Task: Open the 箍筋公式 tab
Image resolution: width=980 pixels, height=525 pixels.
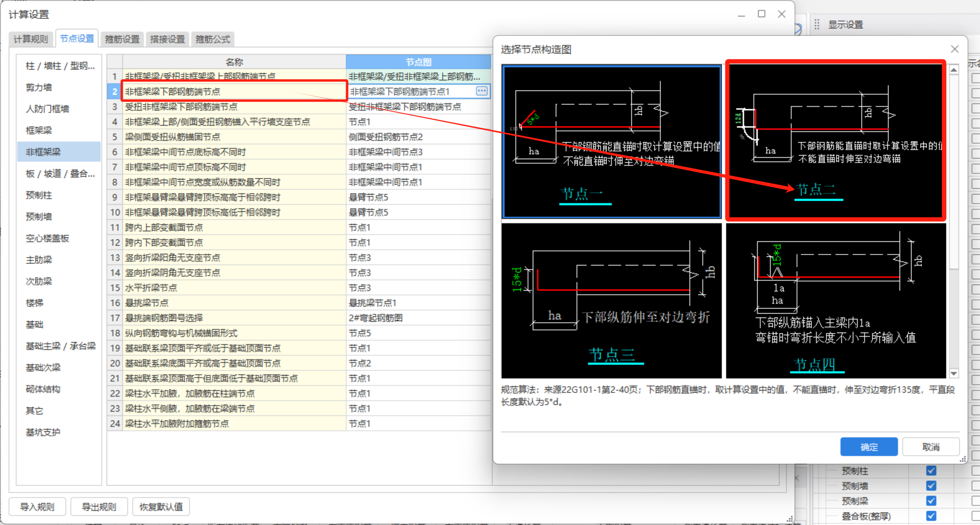Action: 213,39
